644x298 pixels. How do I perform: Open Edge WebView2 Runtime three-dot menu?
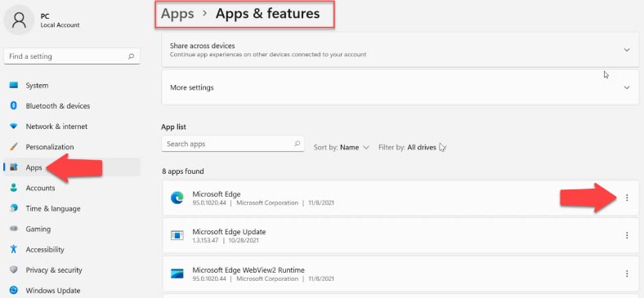[627, 274]
